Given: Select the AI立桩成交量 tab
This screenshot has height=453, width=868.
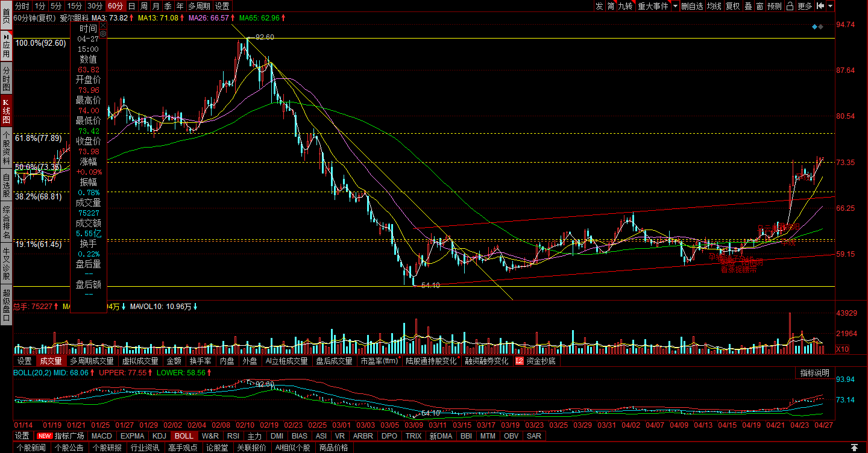Looking at the screenshot, I should point(286,361).
